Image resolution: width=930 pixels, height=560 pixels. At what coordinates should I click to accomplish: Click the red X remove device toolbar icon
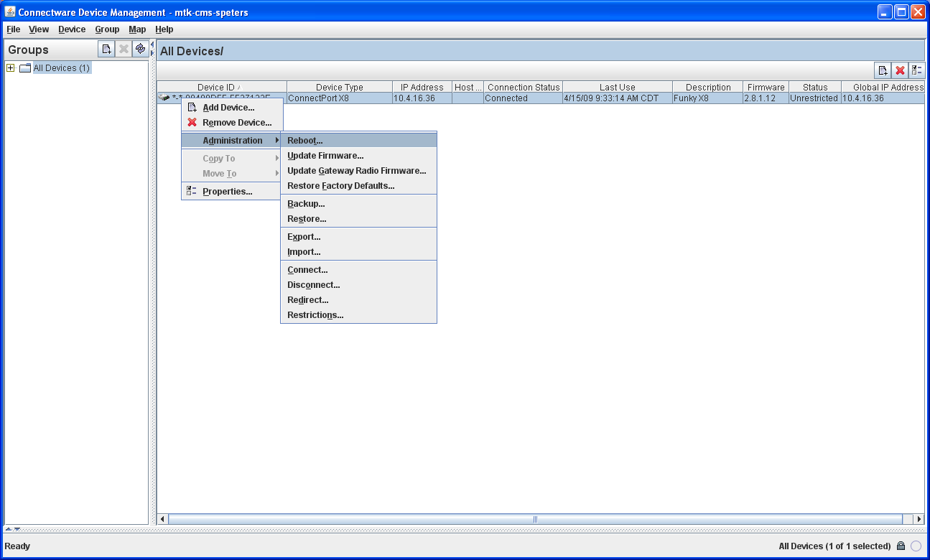[x=900, y=70]
